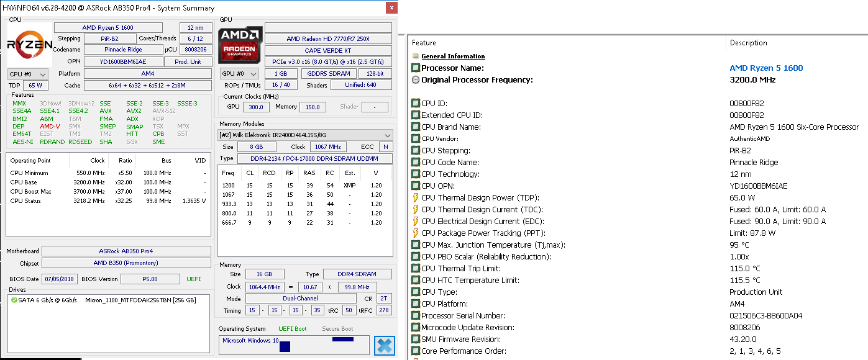
Task: Click the memory type DDR4 SDRAM field
Action: click(357, 274)
